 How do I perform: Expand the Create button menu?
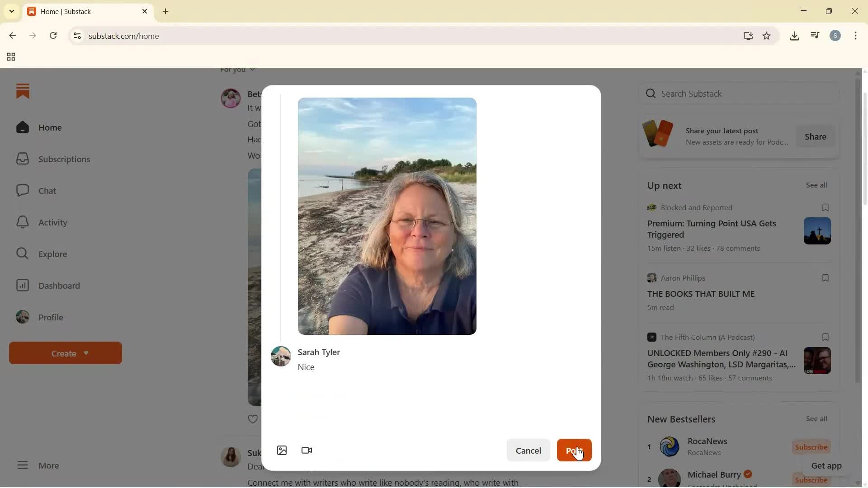(65, 353)
